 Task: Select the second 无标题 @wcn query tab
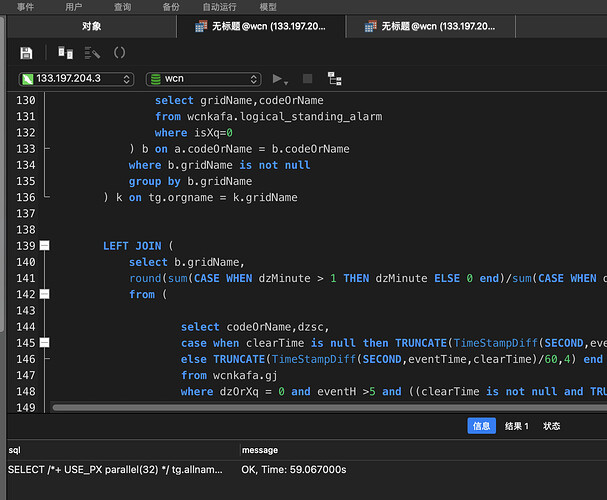[x=430, y=26]
